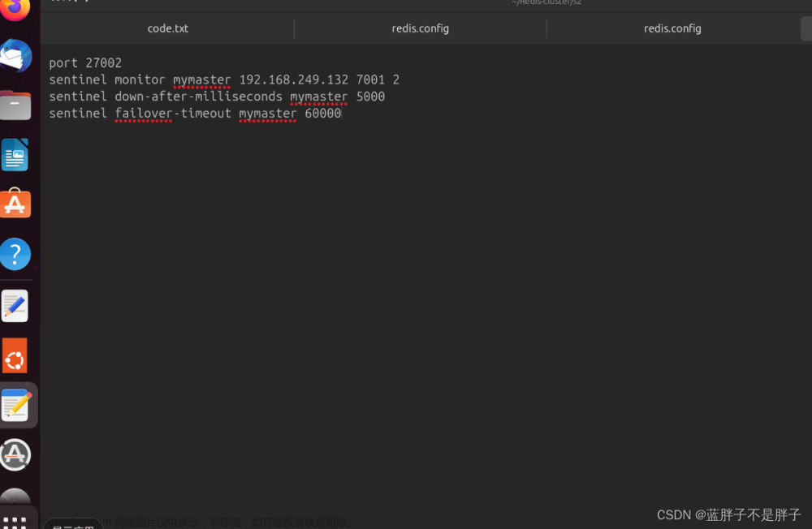Open the Help question mark icon
This screenshot has height=529, width=812.
point(15,254)
